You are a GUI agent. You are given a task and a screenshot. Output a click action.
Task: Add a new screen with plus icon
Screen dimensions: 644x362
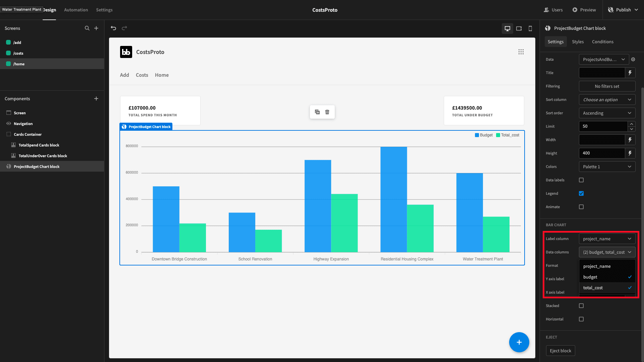tap(96, 28)
